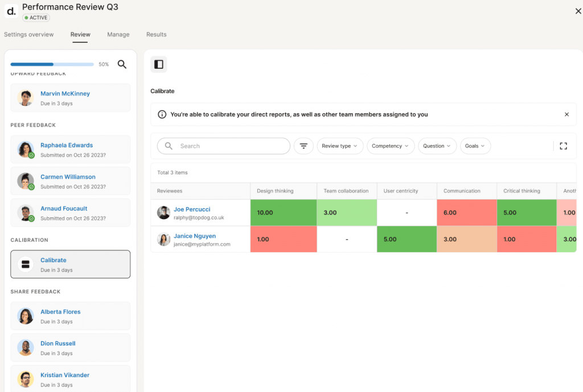This screenshot has height=392, width=583.
Task: Switch to the Manage tab
Action: [118, 34]
